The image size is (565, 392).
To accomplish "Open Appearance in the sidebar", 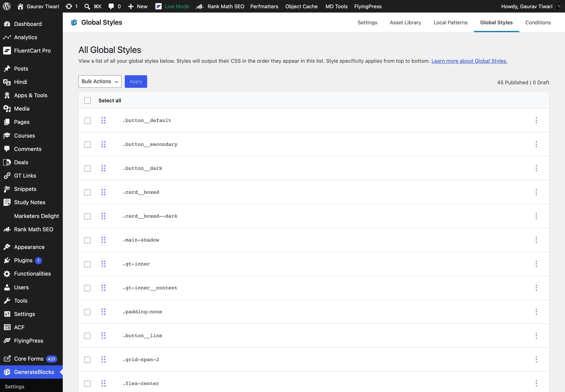I will [x=31, y=247].
